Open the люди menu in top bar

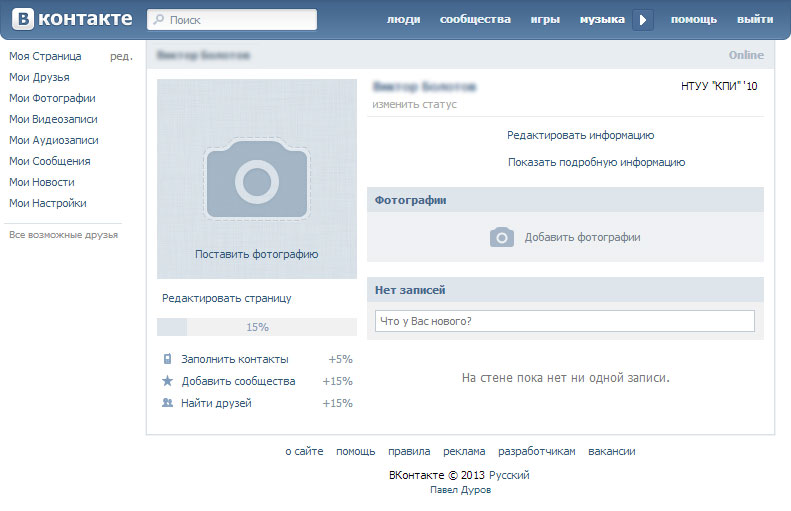(403, 20)
